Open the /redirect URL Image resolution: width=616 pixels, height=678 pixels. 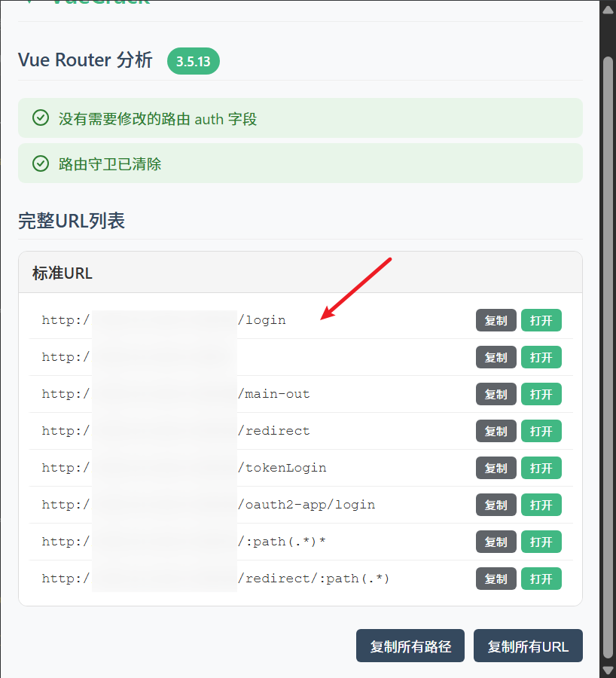pos(541,431)
